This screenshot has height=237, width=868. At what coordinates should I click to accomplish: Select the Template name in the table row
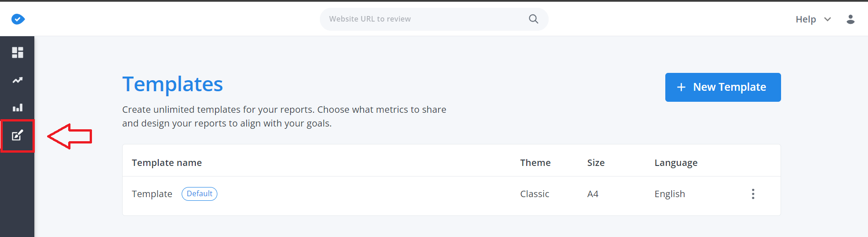pos(152,194)
